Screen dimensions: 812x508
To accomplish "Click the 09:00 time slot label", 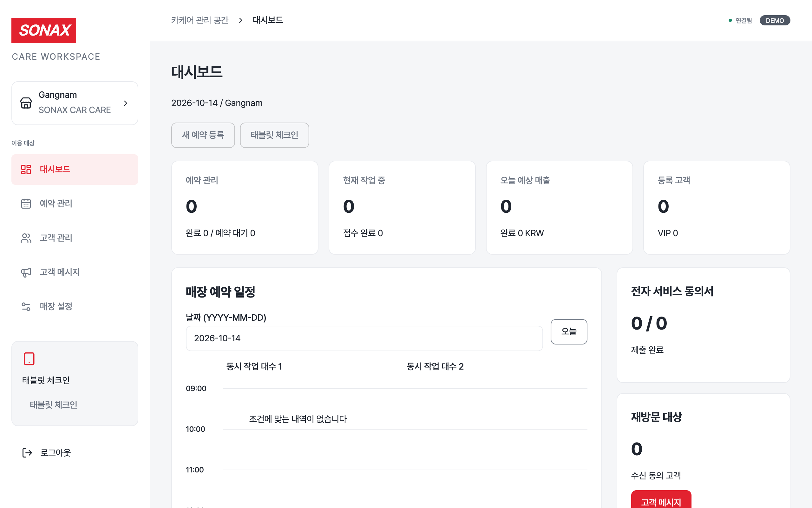I will pyautogui.click(x=196, y=388).
